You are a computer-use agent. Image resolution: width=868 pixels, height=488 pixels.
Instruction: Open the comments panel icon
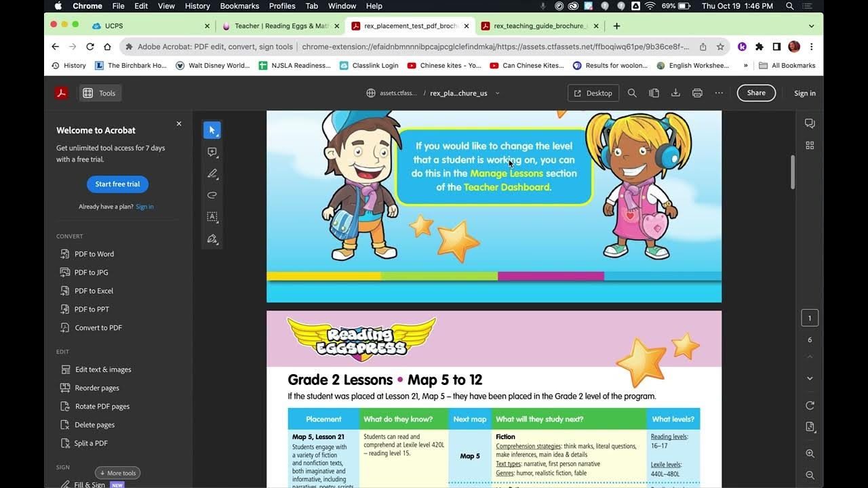click(810, 123)
